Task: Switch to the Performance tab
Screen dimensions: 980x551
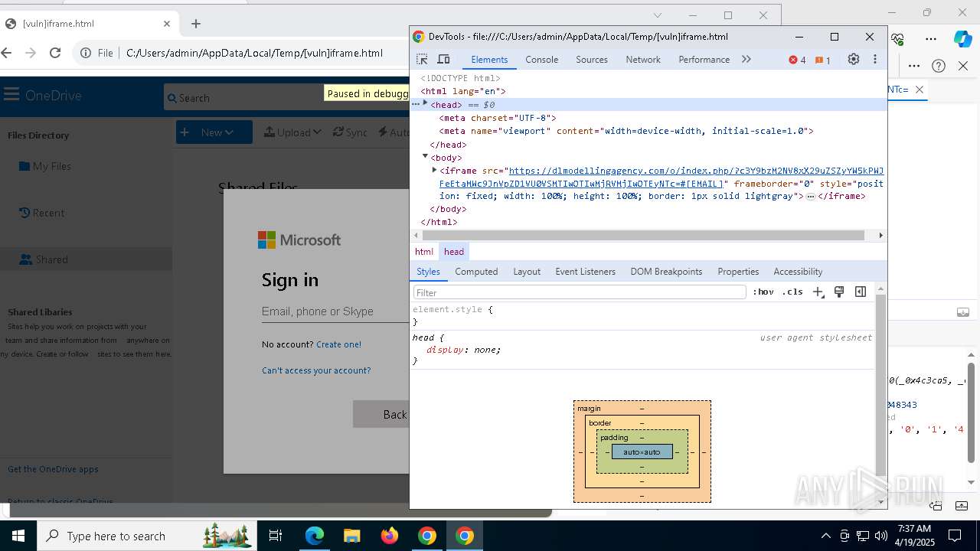Action: (x=704, y=59)
